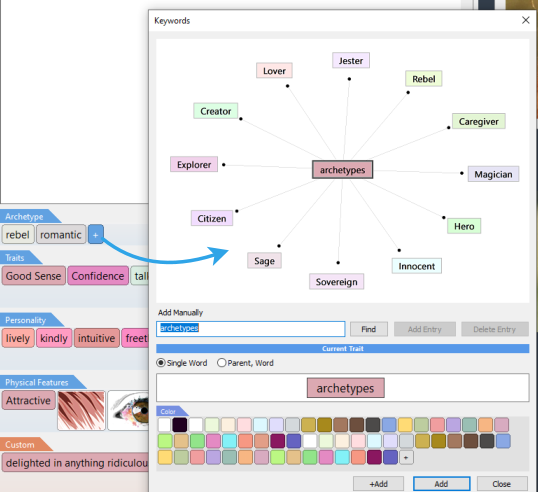Open the eye image thumbnail
This screenshot has height=493, width=539.
coord(128,410)
